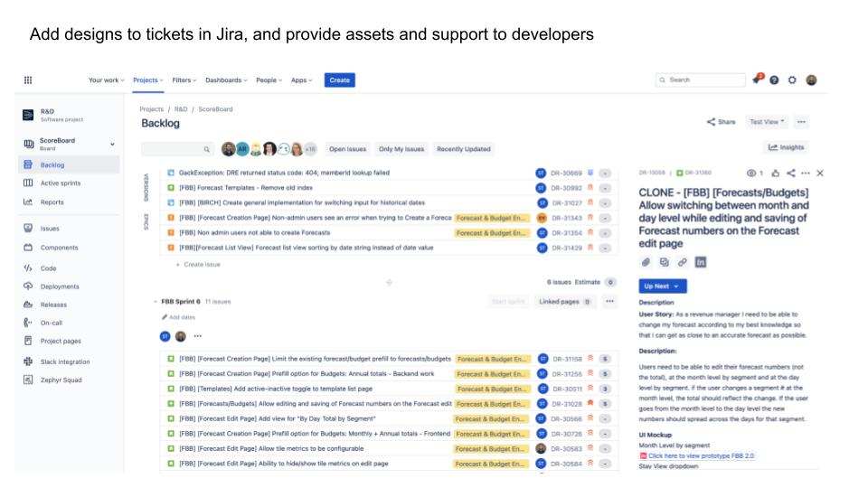Close the issue detail panel
Image resolution: width=868 pixels, height=488 pixels.
[820, 173]
